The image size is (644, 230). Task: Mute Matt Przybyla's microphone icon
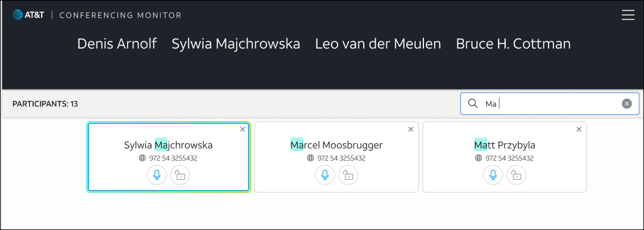pyautogui.click(x=493, y=175)
